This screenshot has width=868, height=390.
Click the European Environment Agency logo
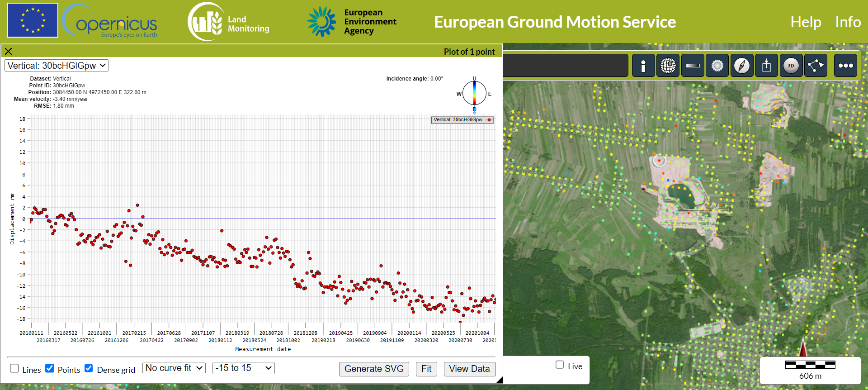pos(352,22)
